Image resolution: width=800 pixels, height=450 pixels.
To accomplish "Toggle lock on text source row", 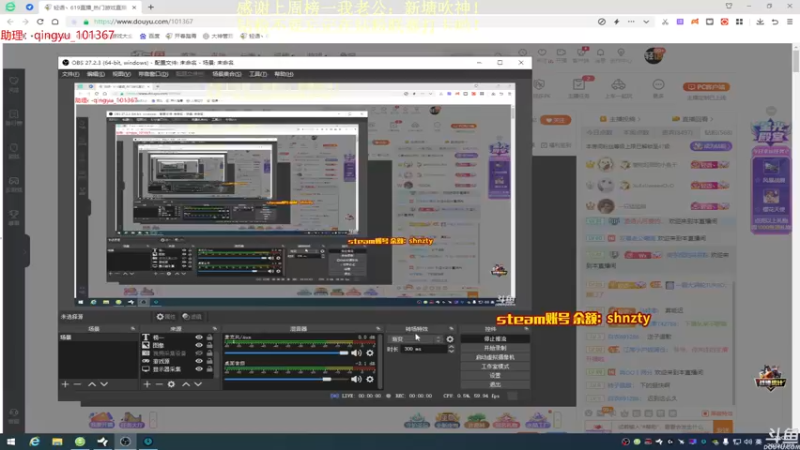I will tap(210, 337).
